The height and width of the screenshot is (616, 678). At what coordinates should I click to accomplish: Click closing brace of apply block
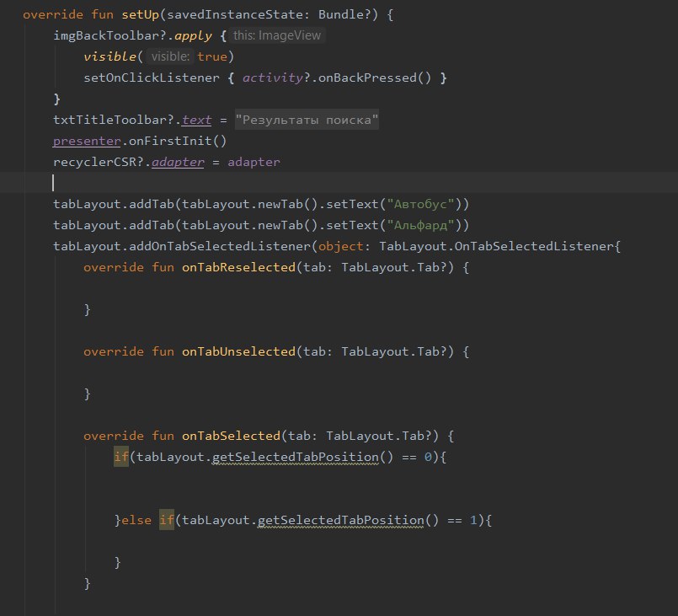(56, 99)
